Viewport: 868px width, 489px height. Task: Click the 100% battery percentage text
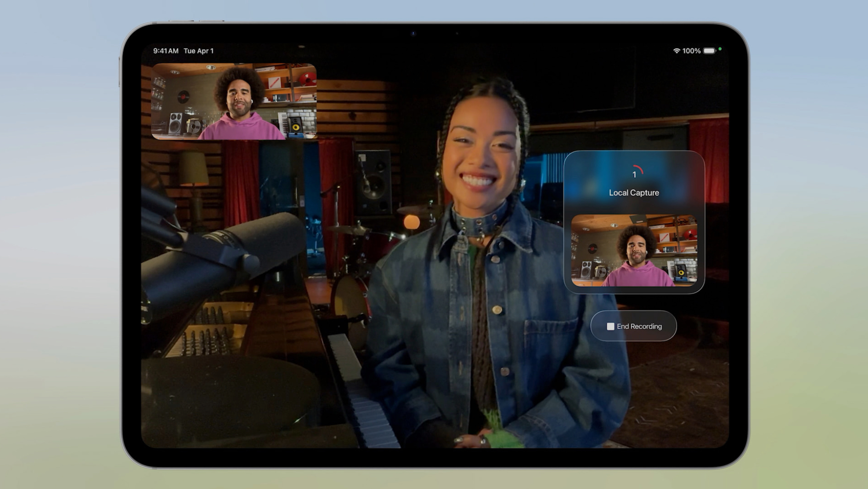coord(691,51)
